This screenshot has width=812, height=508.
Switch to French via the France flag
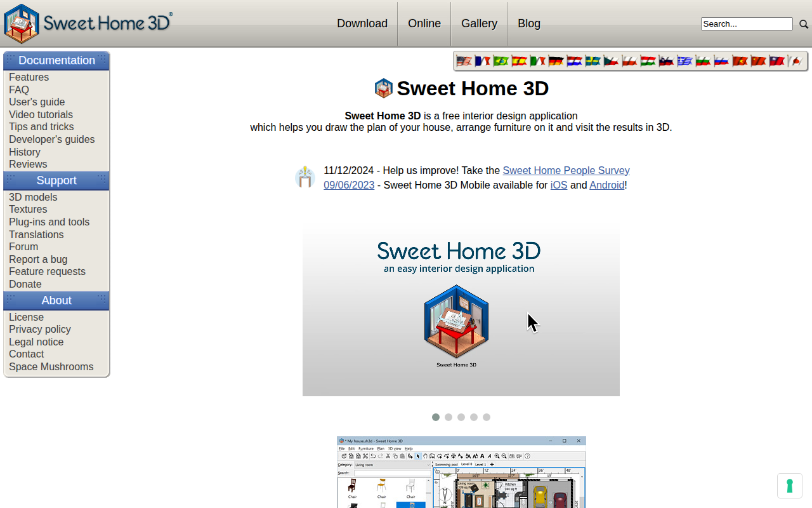(x=483, y=61)
